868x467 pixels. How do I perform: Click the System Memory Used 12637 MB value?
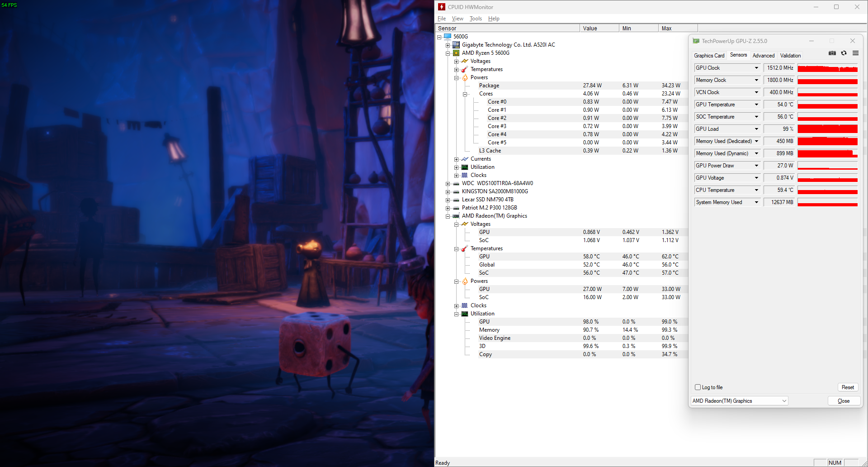click(x=779, y=202)
